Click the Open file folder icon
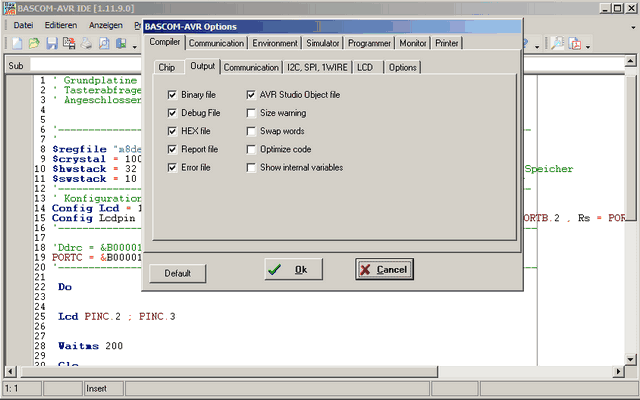Viewport: 640px width, 400px height. pos(34,43)
